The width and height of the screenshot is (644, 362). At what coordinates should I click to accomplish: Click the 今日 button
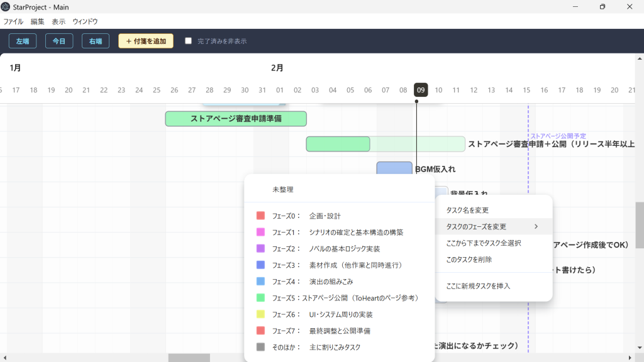(59, 41)
